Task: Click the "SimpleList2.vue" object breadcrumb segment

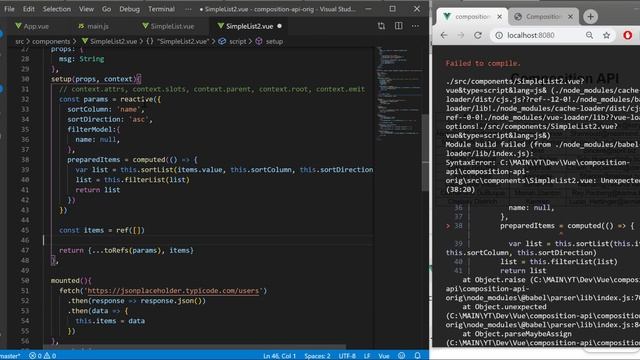Action: point(178,41)
